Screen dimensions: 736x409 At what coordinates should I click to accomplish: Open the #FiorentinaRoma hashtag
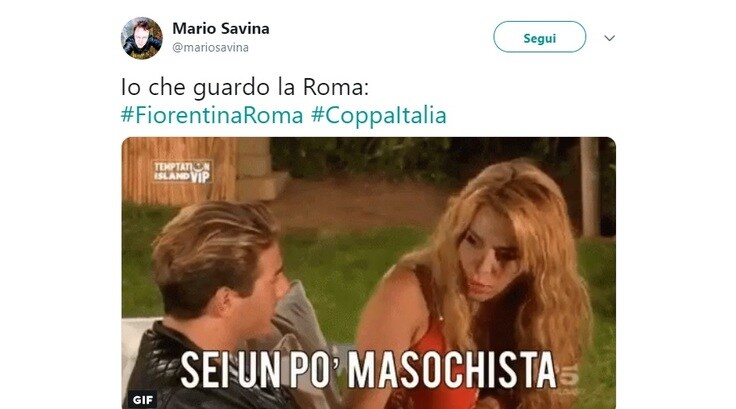click(x=212, y=115)
